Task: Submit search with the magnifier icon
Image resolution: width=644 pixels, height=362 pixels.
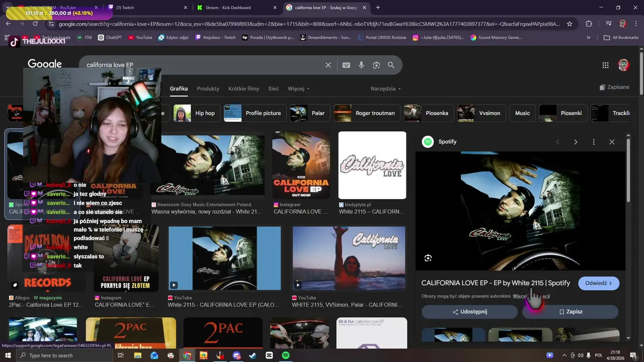Action: pos(391,65)
